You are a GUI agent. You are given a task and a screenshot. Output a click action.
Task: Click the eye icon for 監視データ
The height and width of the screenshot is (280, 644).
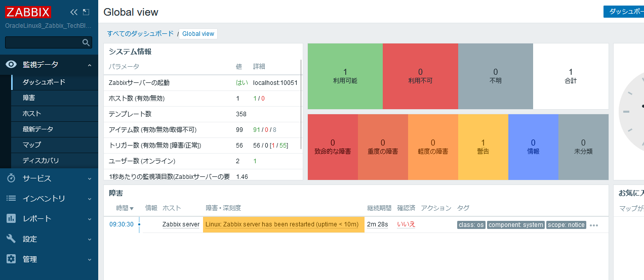[11, 65]
